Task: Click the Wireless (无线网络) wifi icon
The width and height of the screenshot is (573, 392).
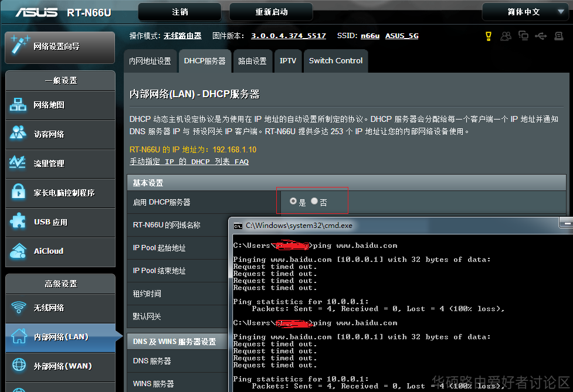Action: click(19, 307)
